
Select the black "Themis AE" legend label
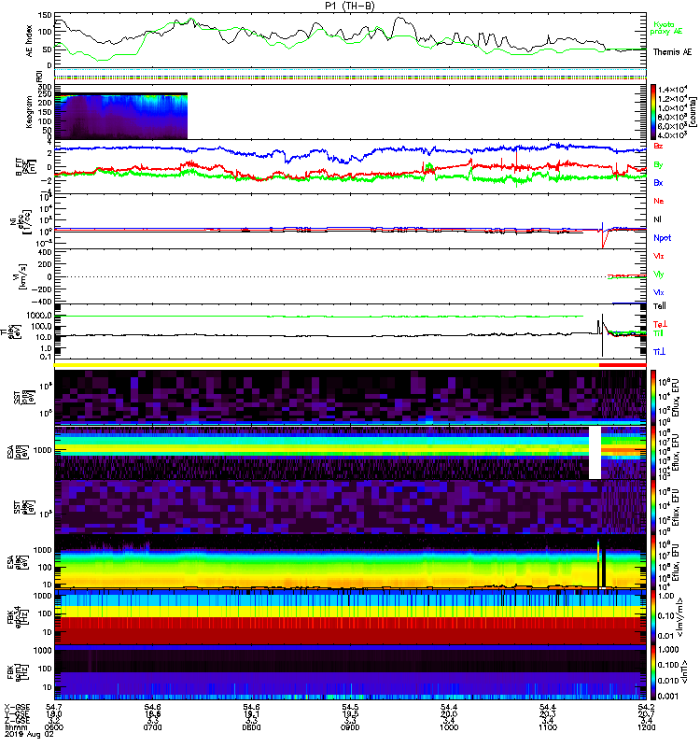point(672,52)
